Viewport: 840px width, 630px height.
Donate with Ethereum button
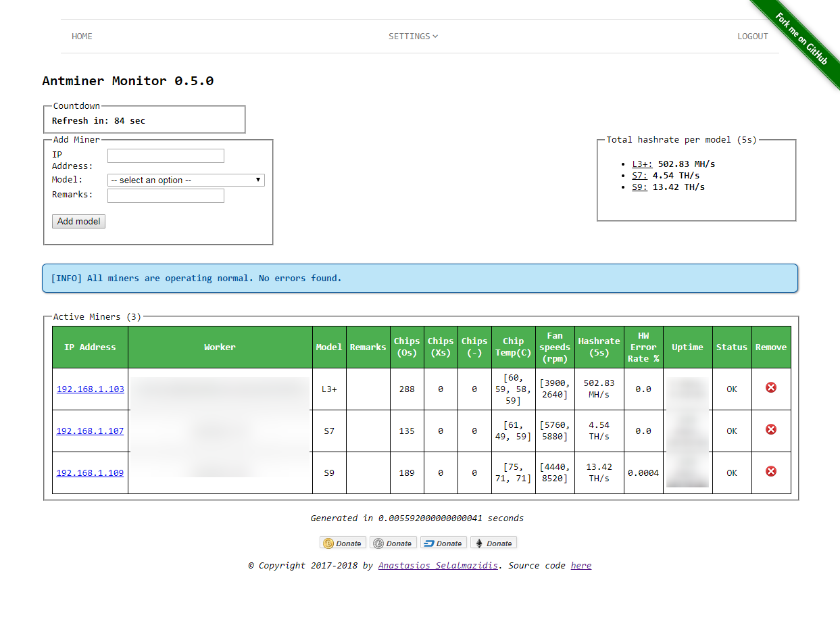click(x=493, y=543)
